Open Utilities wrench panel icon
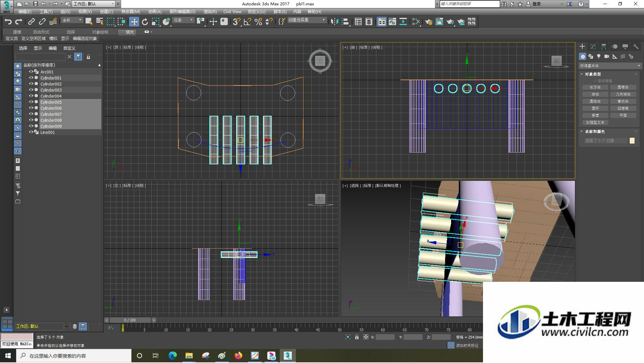The height and width of the screenshot is (363, 644). pos(636,47)
